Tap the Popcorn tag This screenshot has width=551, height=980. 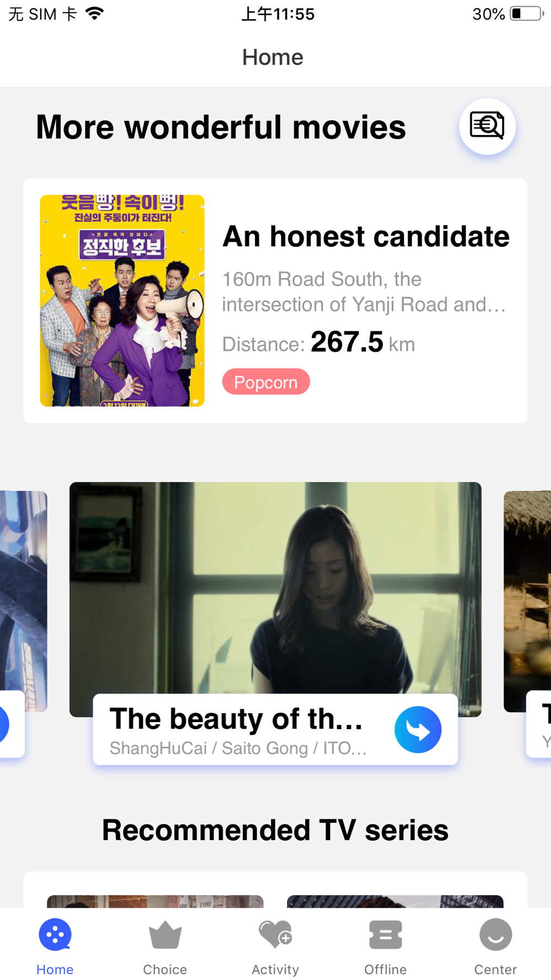(x=266, y=381)
